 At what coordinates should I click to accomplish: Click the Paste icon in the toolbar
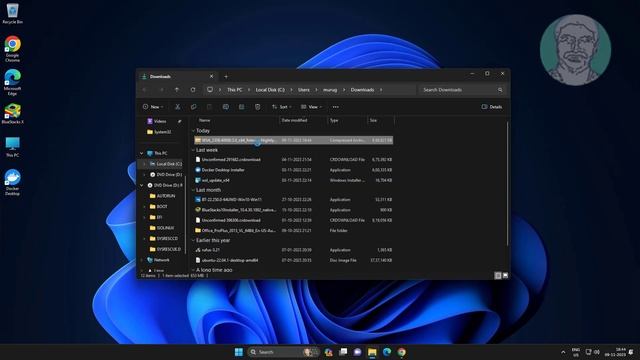[209, 107]
